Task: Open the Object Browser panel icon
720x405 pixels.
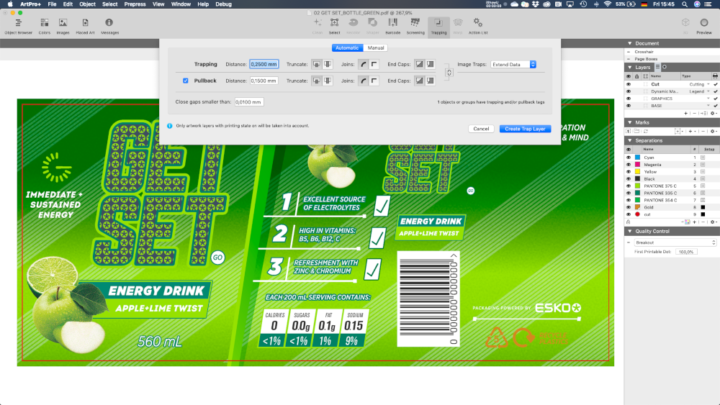Action: (x=18, y=23)
